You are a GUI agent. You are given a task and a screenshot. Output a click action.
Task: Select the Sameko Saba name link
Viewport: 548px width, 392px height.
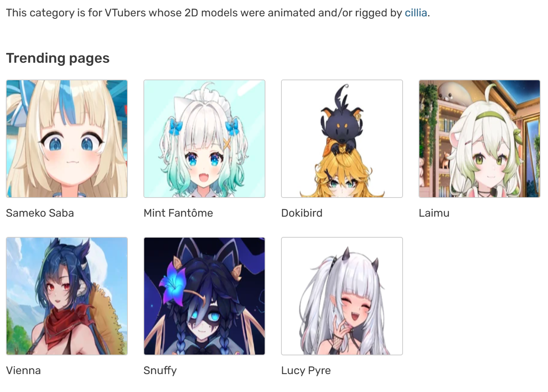(40, 213)
